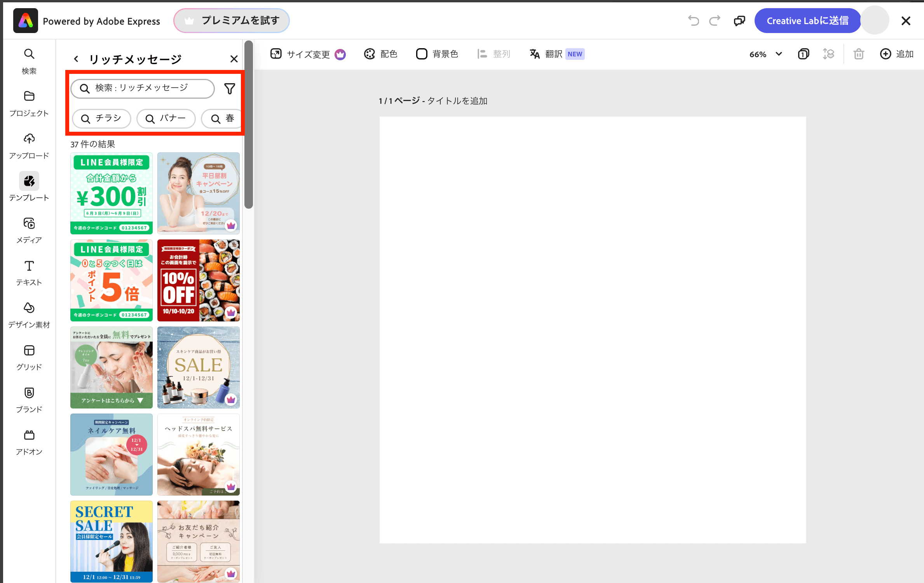The width and height of the screenshot is (924, 583).
Task: Select the SECRET SALE template thumbnail
Action: (x=112, y=541)
